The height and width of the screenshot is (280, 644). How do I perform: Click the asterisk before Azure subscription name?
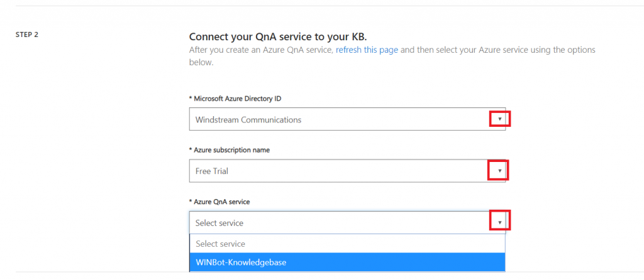[191, 150]
